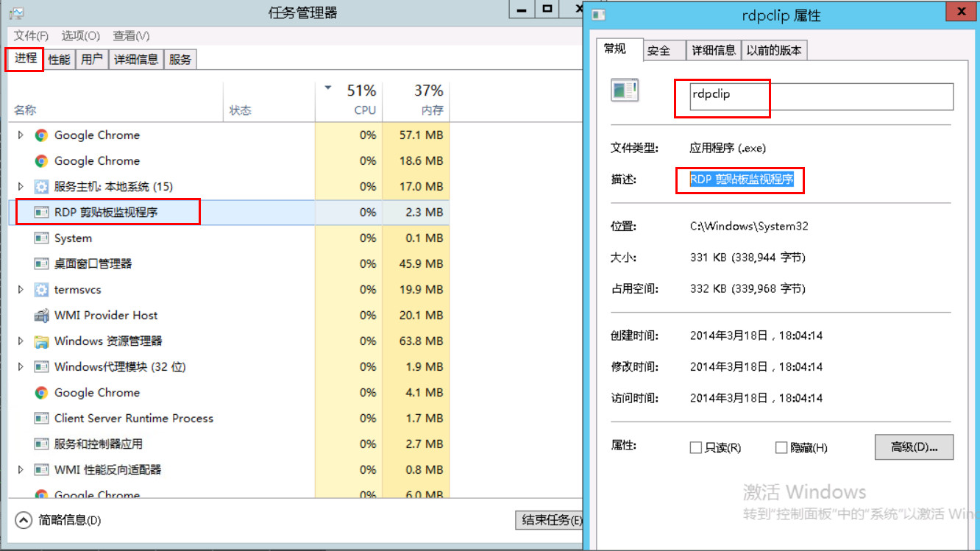Click the Windows代理模块 (32 位) icon

pyautogui.click(x=41, y=367)
